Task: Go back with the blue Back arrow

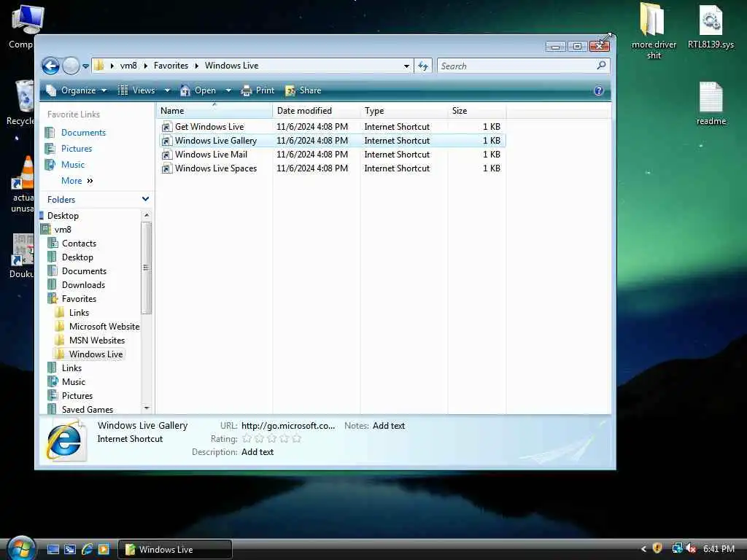Action: click(50, 66)
